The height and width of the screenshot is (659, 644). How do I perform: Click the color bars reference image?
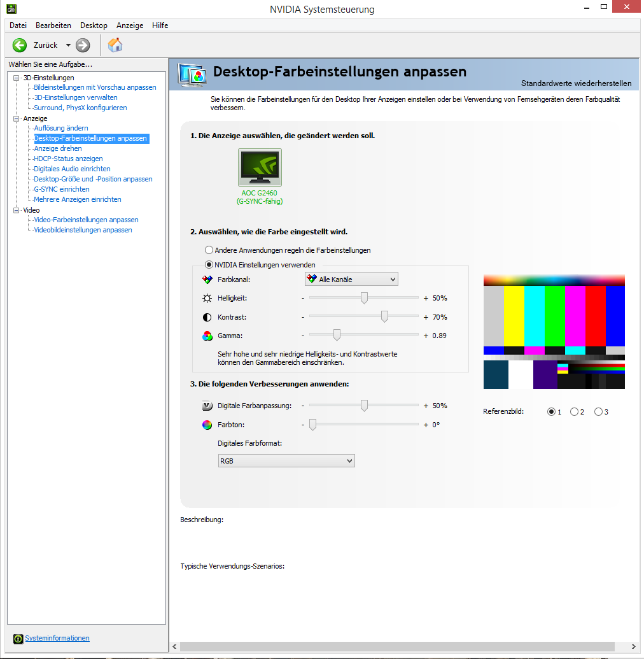[x=554, y=332]
